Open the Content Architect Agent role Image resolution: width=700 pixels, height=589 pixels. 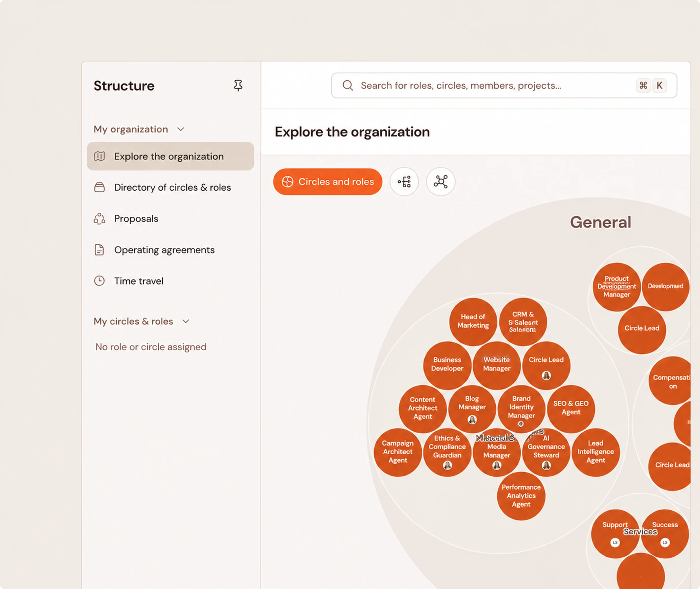tap(423, 409)
